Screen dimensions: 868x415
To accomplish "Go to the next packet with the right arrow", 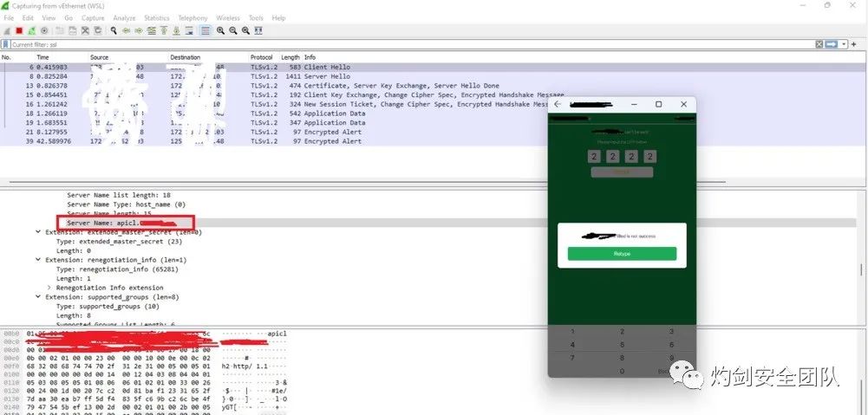I will [139, 31].
